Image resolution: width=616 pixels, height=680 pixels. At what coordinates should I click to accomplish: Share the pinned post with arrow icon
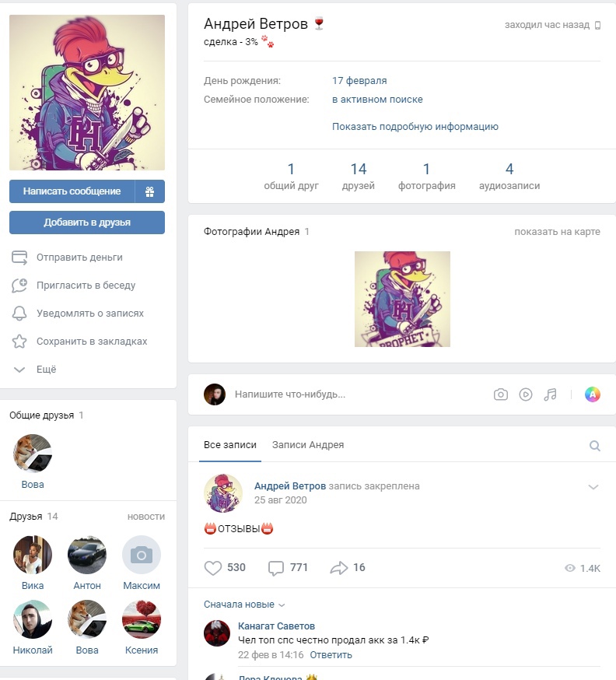click(x=338, y=567)
